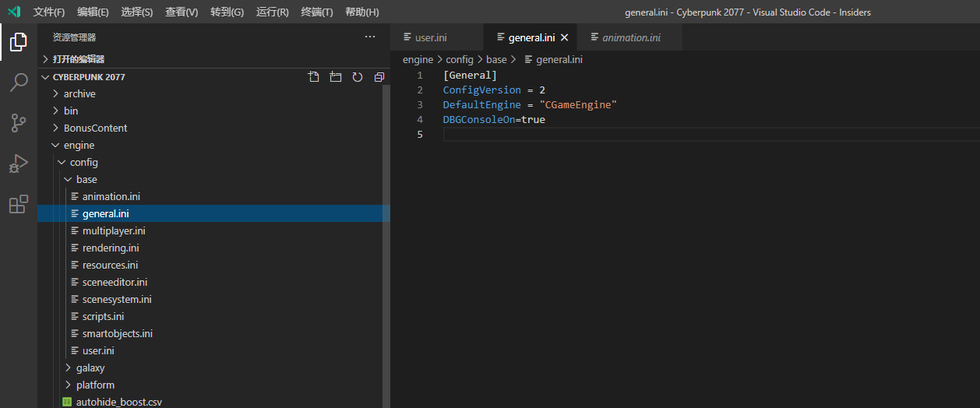
Task: Collapse all folders in explorer
Action: (379, 77)
